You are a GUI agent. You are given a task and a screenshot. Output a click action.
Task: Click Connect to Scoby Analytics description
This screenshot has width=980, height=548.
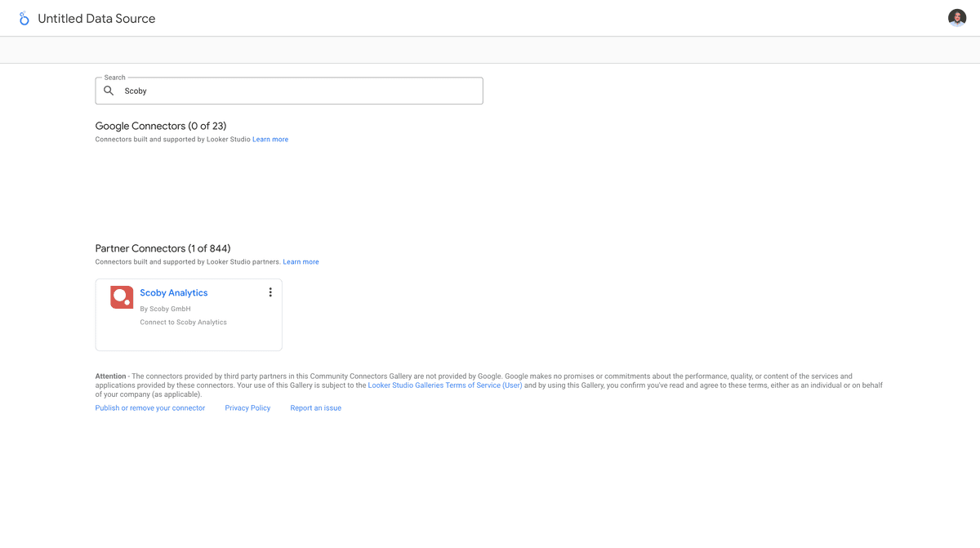tap(184, 322)
